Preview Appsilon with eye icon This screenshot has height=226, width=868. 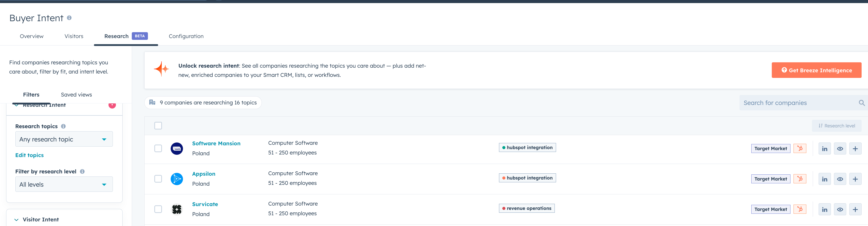coord(840,179)
